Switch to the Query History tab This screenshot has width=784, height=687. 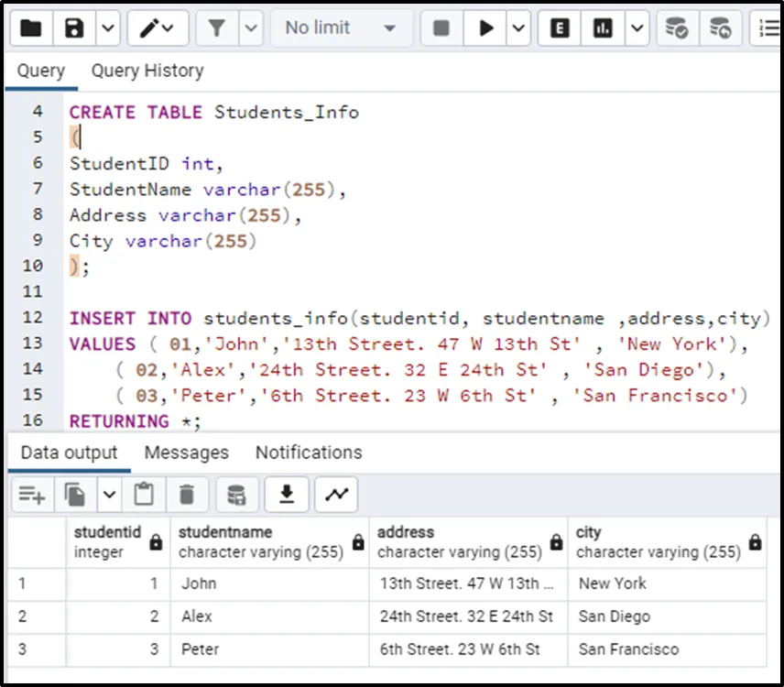click(147, 71)
